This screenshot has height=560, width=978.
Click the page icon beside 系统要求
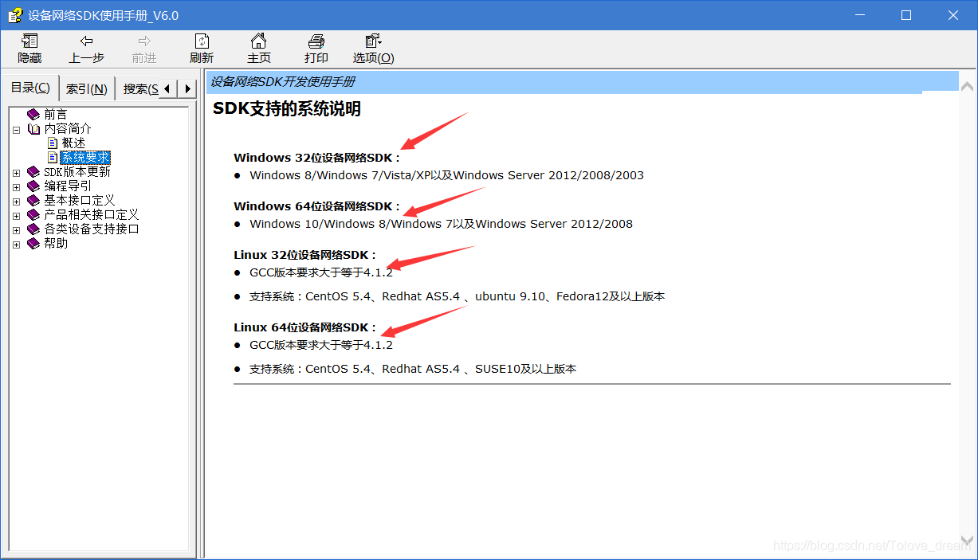click(x=53, y=157)
